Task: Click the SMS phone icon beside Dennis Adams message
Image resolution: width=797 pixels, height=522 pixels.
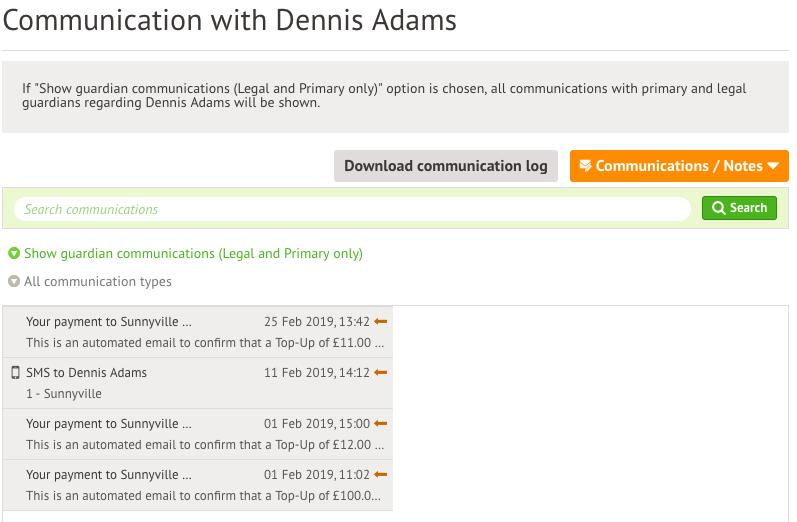Action: click(15, 373)
